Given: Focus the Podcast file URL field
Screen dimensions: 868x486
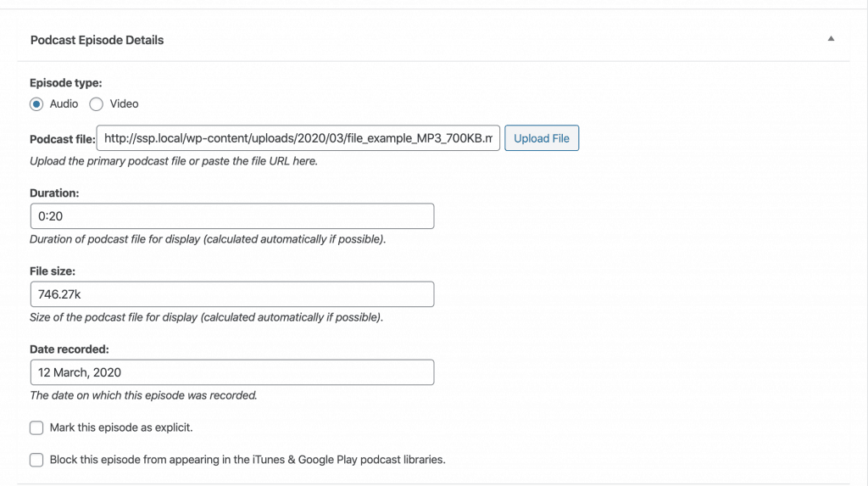Looking at the screenshot, I should (298, 138).
